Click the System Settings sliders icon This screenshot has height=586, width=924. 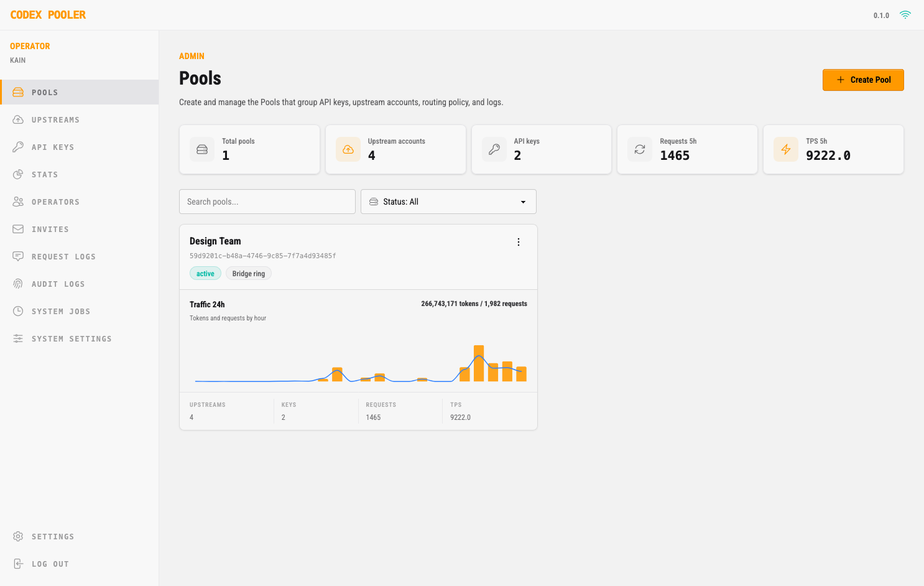18,338
